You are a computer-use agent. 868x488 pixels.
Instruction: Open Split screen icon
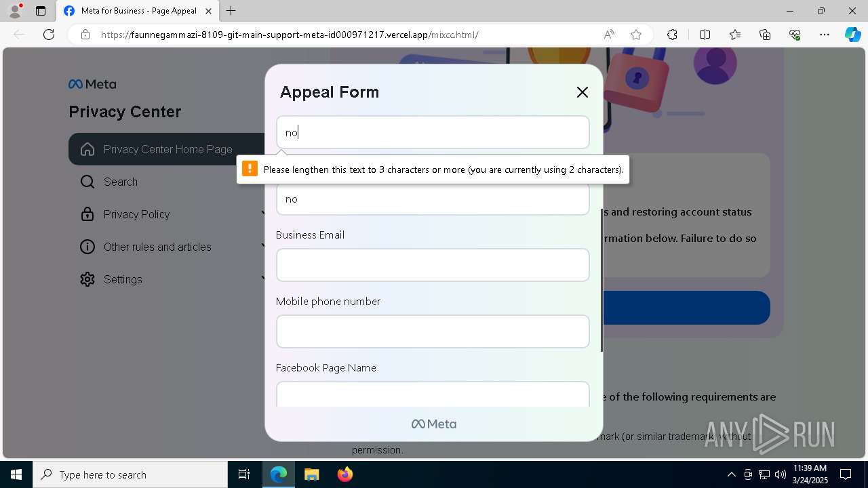[705, 35]
